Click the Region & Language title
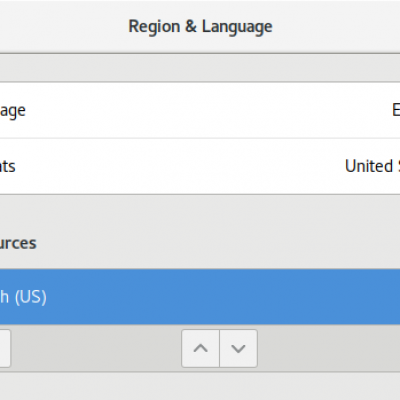 200,27
